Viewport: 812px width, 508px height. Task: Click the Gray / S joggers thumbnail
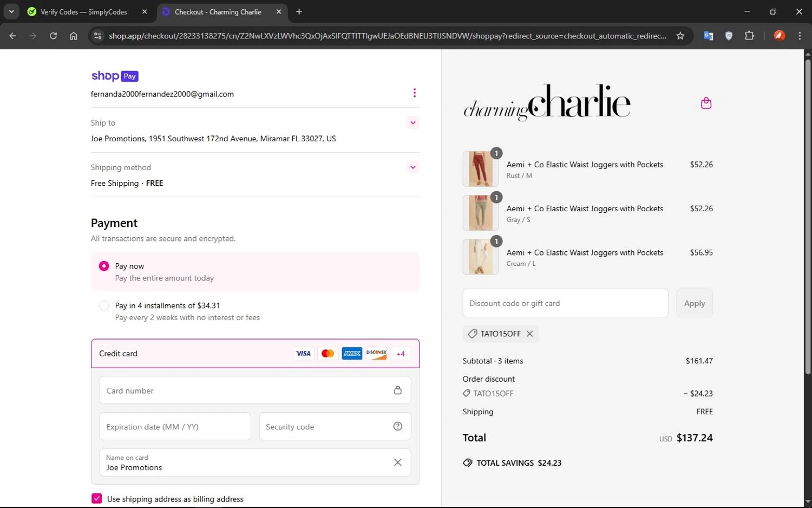pyautogui.click(x=480, y=213)
